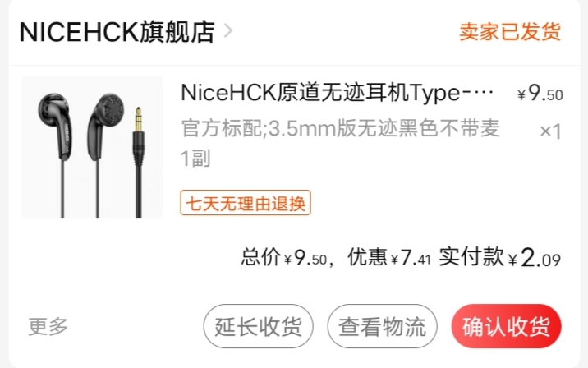The image size is (588, 368).
Task: Tap the left earbud in the product image
Action: click(x=56, y=126)
